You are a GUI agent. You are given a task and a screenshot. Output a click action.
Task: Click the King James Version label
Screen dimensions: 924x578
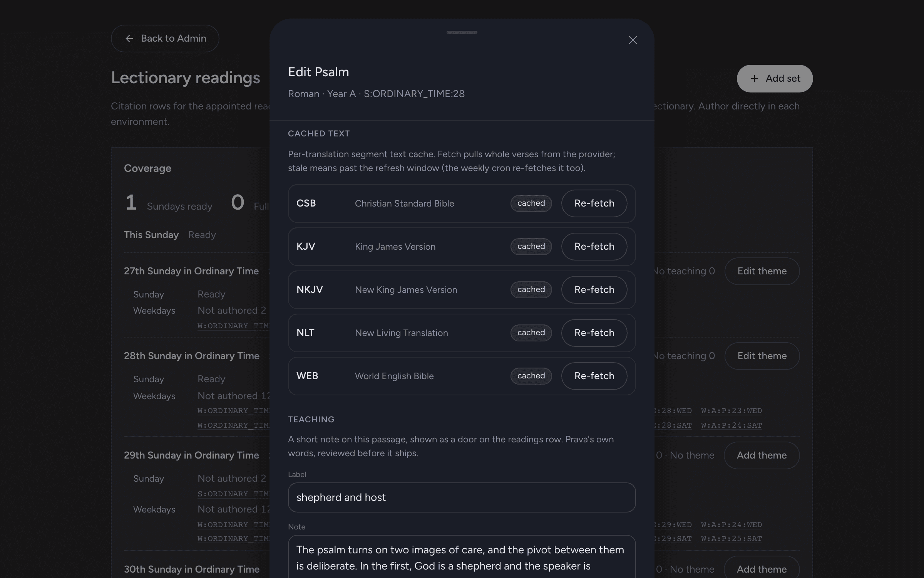click(x=395, y=247)
